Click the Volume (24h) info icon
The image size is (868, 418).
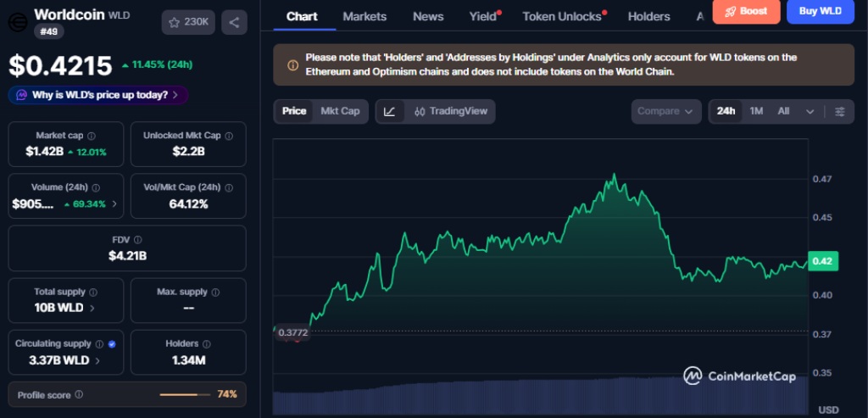[96, 187]
